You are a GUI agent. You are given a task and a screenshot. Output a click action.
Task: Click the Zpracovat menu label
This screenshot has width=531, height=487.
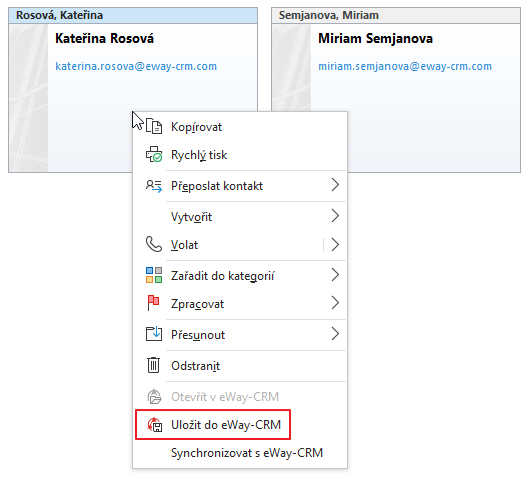[x=197, y=304]
